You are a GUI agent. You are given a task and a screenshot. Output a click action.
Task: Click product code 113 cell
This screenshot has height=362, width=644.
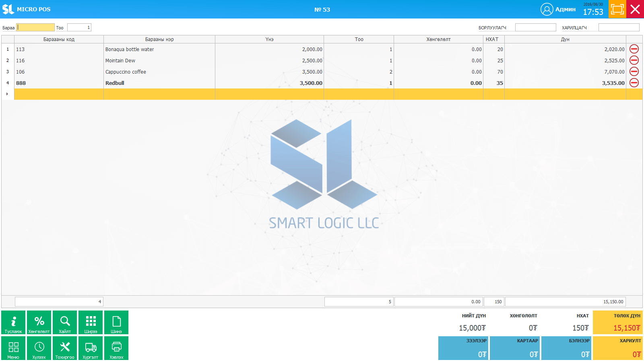point(59,49)
